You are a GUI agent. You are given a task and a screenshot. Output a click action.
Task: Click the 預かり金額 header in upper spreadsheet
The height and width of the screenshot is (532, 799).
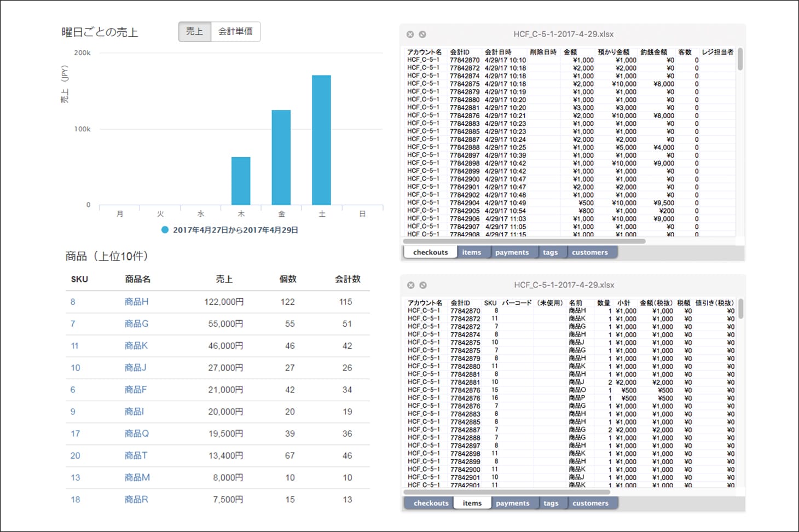coord(613,52)
